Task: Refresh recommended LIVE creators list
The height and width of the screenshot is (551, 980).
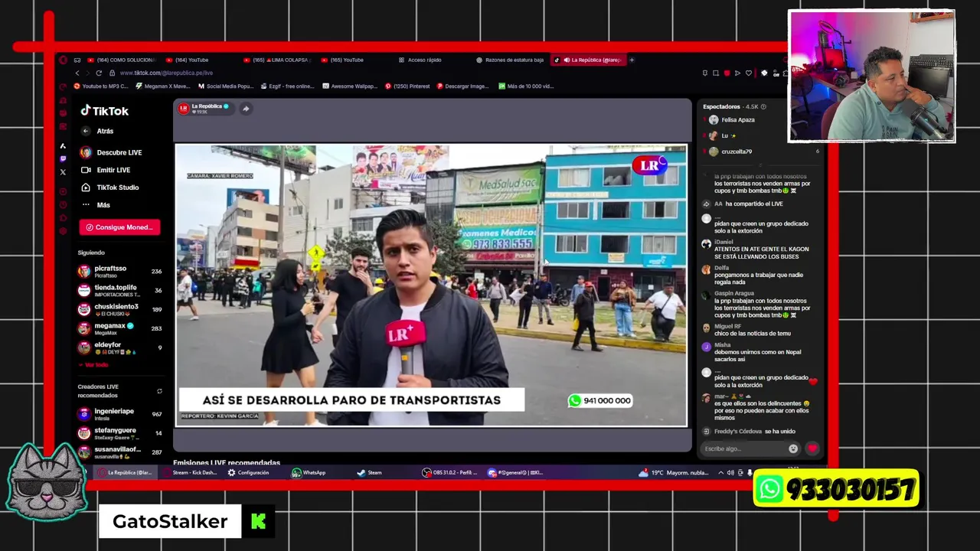Action: coord(159,391)
